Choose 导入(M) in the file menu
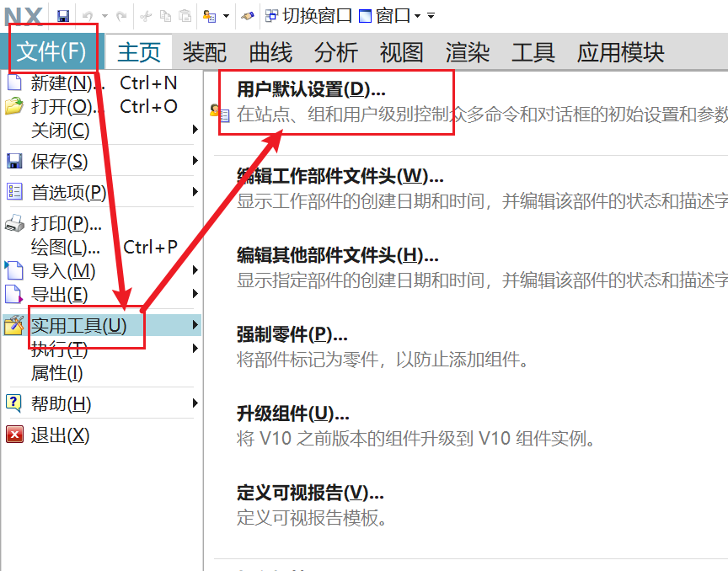 [101, 270]
